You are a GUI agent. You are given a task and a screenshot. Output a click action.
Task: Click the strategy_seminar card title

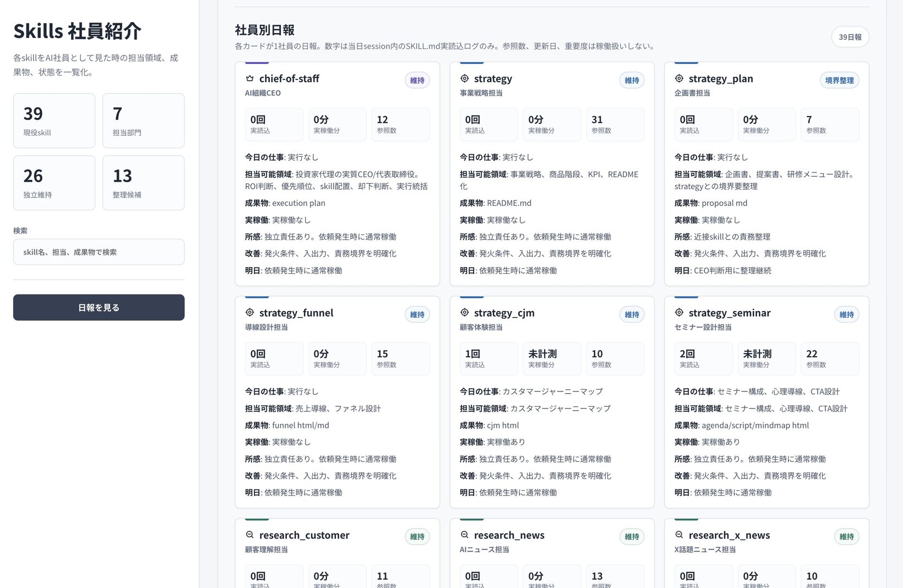730,313
